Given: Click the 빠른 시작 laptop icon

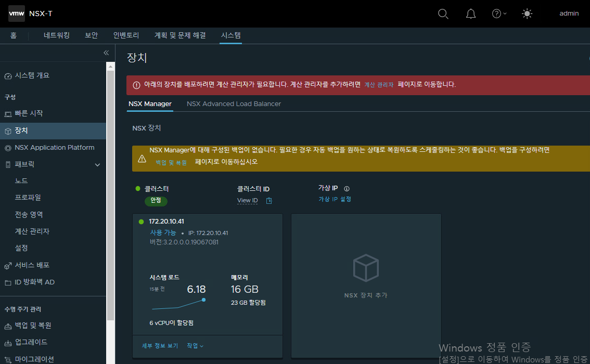Looking at the screenshot, I should click(x=8, y=114).
